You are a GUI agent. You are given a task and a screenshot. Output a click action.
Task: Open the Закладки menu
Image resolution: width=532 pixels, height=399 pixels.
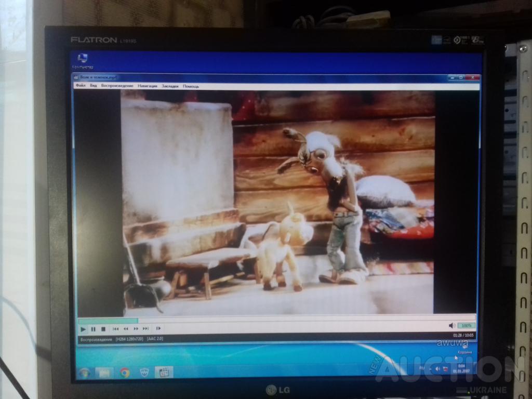point(170,86)
